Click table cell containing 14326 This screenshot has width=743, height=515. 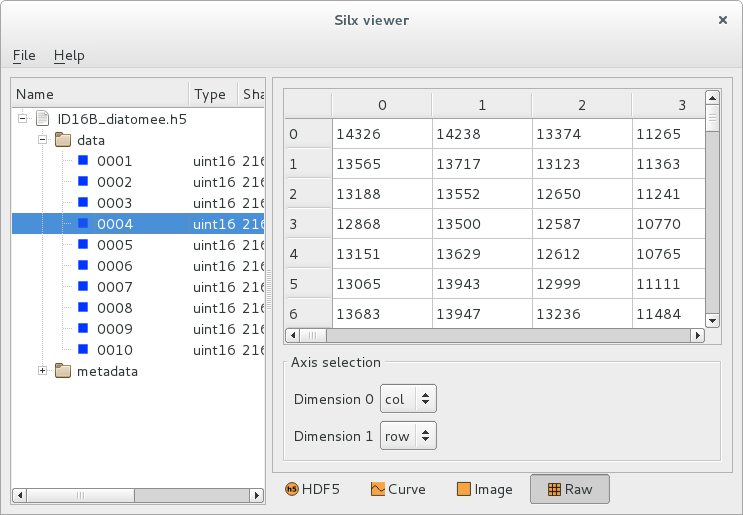pyautogui.click(x=380, y=134)
